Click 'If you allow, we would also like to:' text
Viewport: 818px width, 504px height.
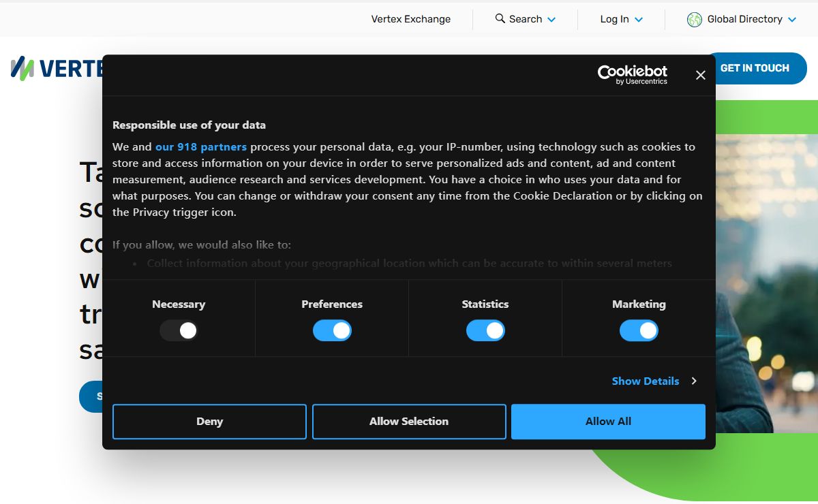pos(202,245)
